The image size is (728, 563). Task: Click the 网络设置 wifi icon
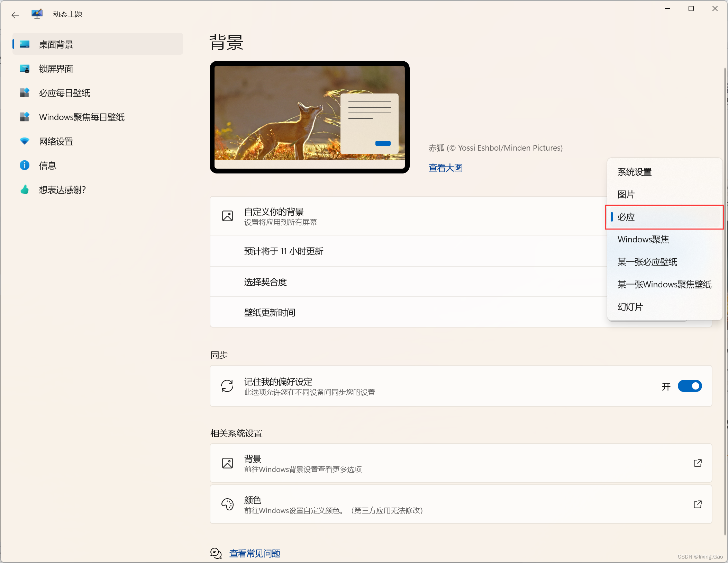(25, 141)
